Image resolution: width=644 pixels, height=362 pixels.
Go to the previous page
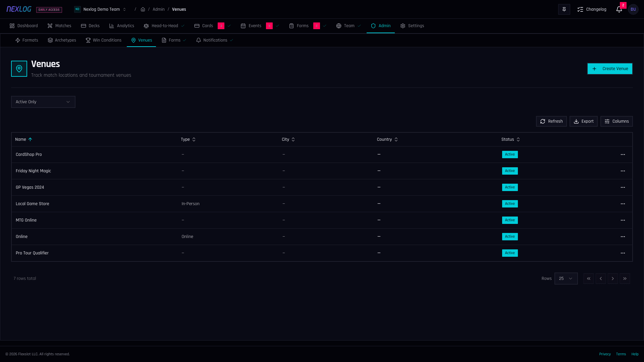[600, 279]
